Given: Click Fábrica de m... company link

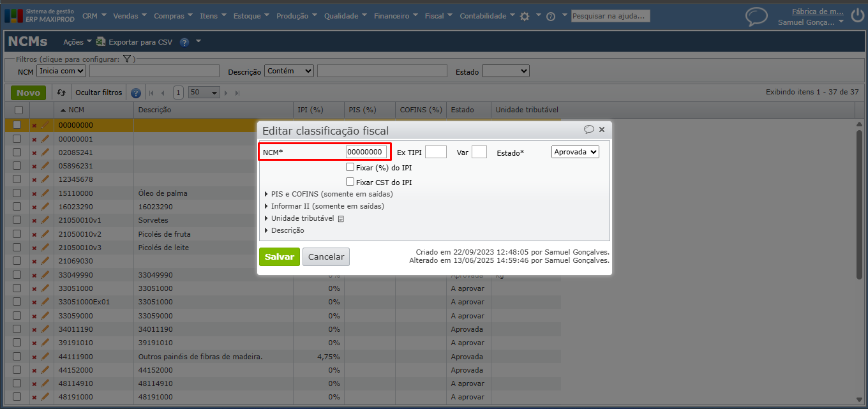Looking at the screenshot, I should pos(818,11).
